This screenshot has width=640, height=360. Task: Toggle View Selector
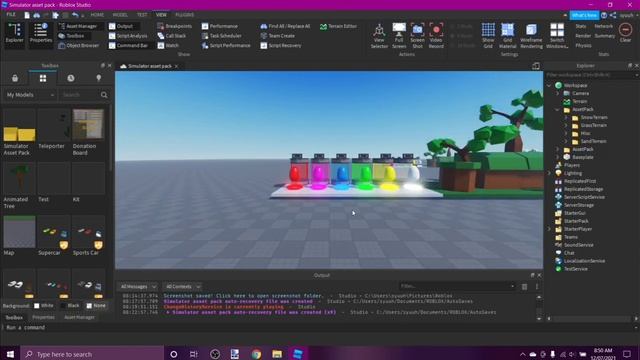pyautogui.click(x=379, y=36)
